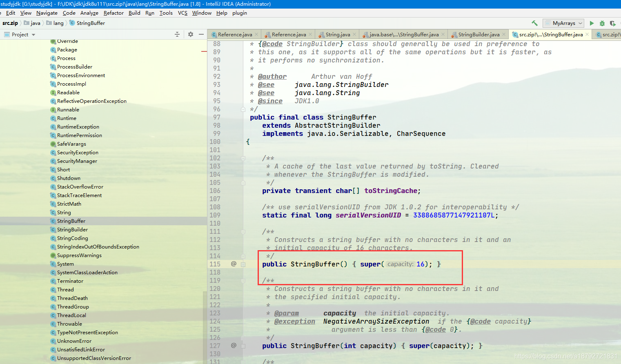Image resolution: width=621 pixels, height=364 pixels.
Task: Click the gutter override icon at line 127
Action: [x=234, y=346]
